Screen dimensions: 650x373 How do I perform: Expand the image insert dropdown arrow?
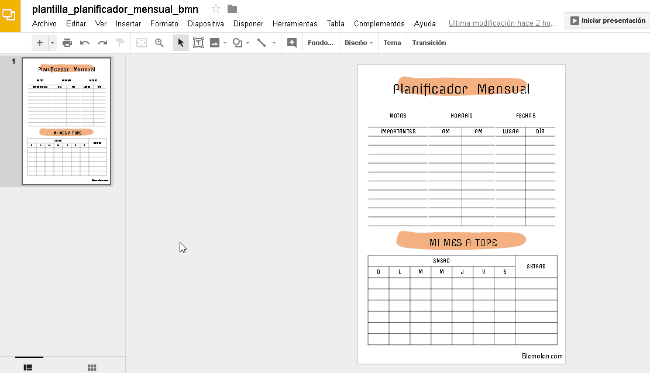point(225,43)
